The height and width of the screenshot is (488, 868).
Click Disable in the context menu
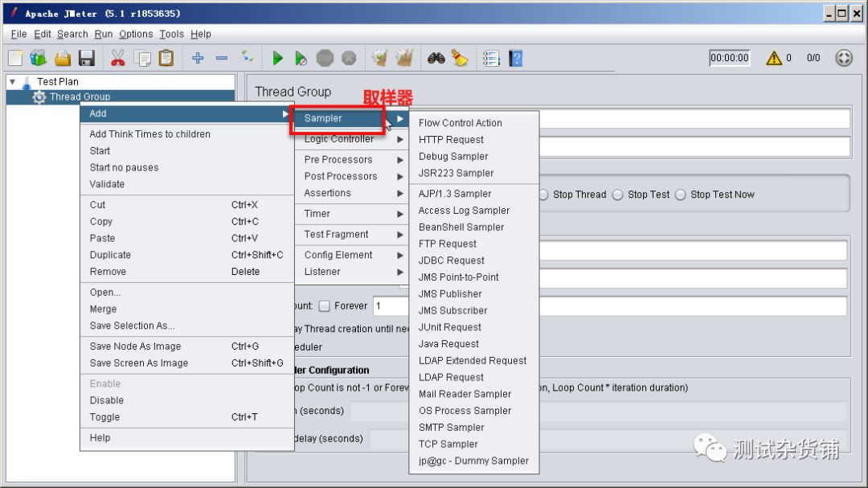187,400
